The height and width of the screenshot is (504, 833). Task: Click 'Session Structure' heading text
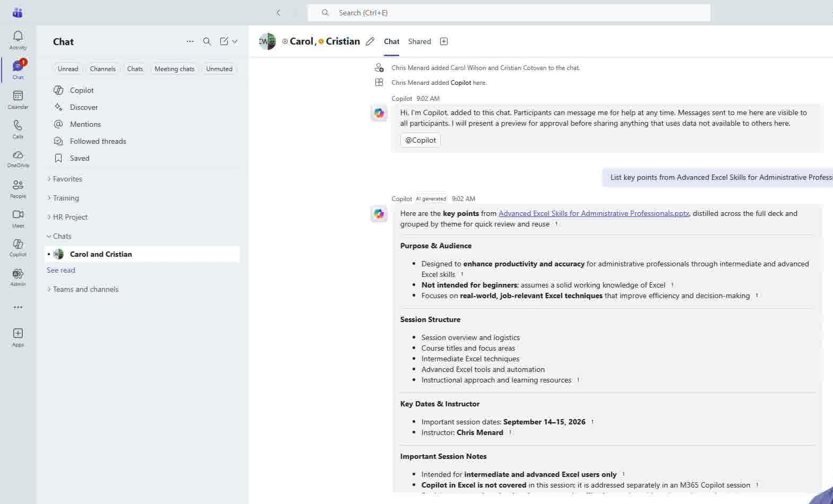click(x=430, y=319)
